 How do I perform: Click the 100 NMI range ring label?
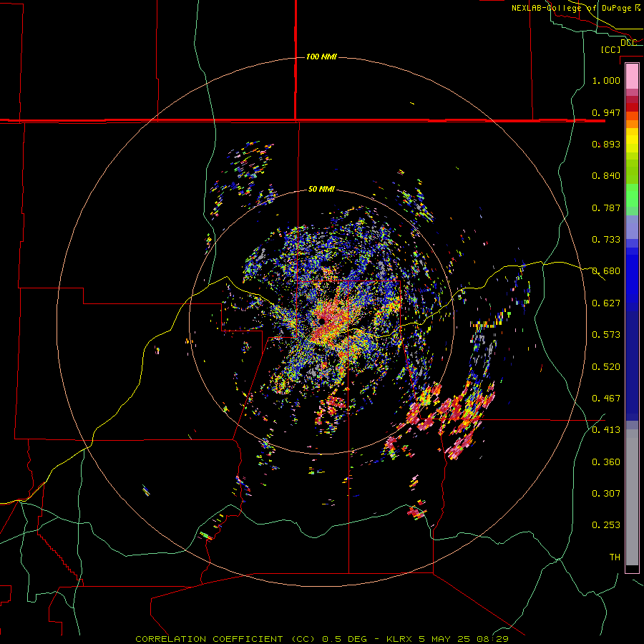[x=321, y=57]
